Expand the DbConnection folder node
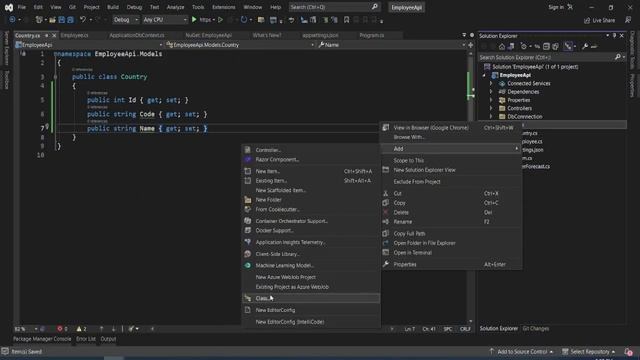Screen dimensions: 640x360 click(x=491, y=116)
